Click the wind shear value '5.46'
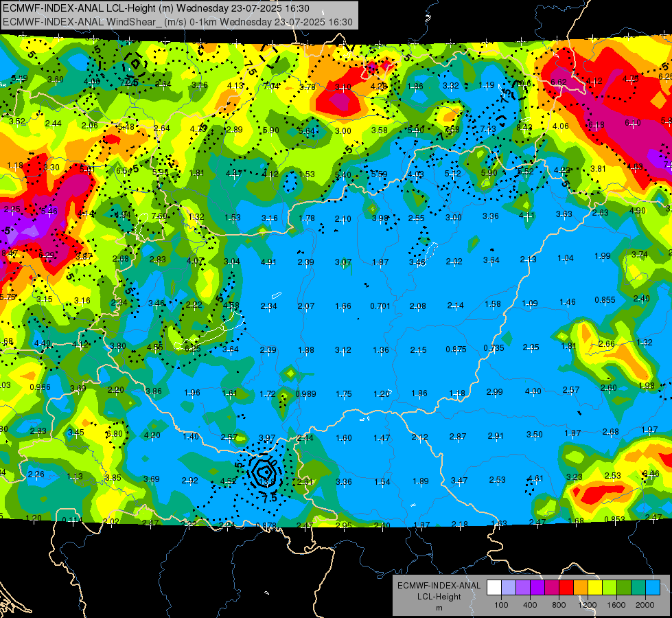The image size is (672, 618). pos(49,211)
